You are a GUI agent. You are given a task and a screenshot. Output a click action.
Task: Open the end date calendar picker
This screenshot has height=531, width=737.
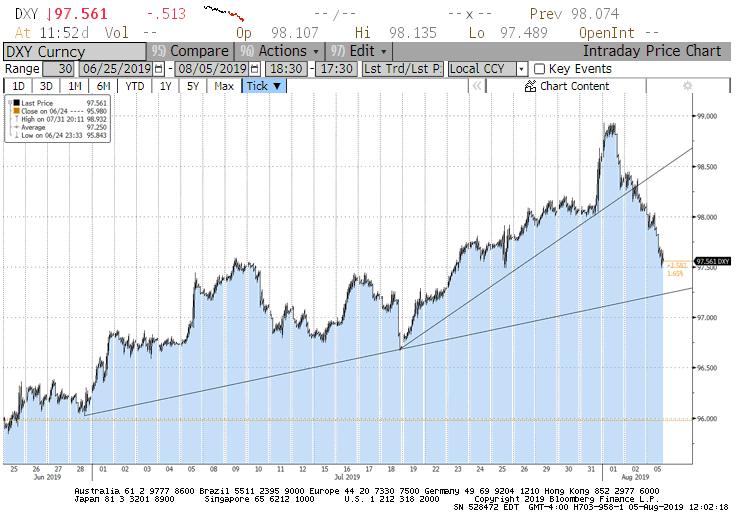pos(255,69)
